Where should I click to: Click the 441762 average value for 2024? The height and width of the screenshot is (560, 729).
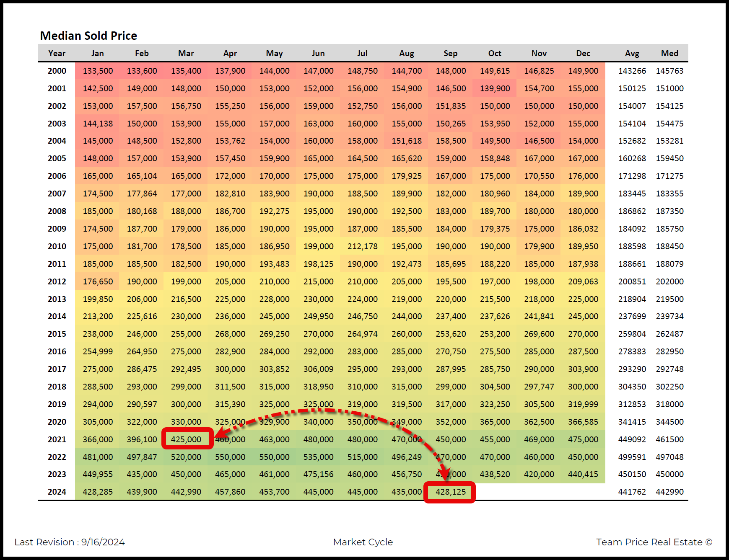tap(632, 492)
